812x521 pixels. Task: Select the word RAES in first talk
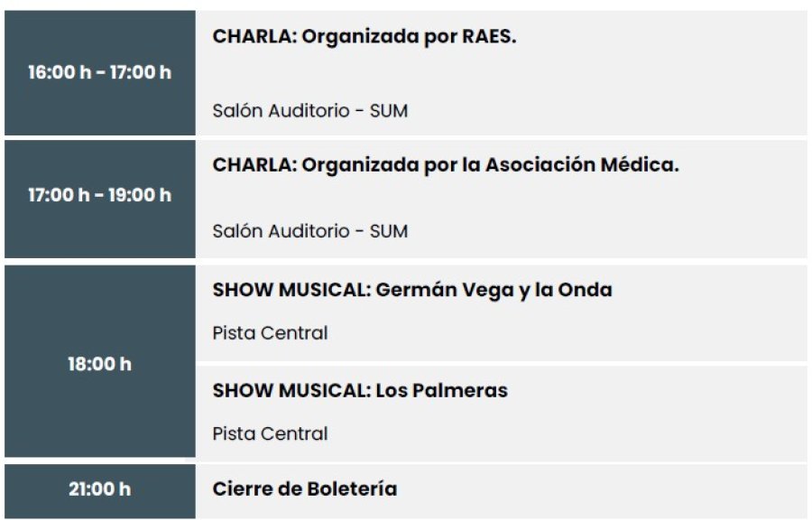(489, 37)
